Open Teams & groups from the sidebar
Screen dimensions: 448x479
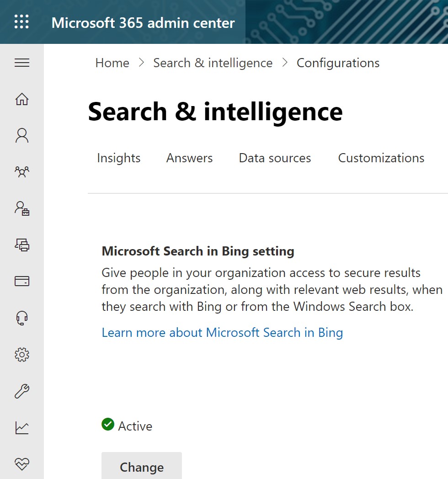(x=21, y=172)
